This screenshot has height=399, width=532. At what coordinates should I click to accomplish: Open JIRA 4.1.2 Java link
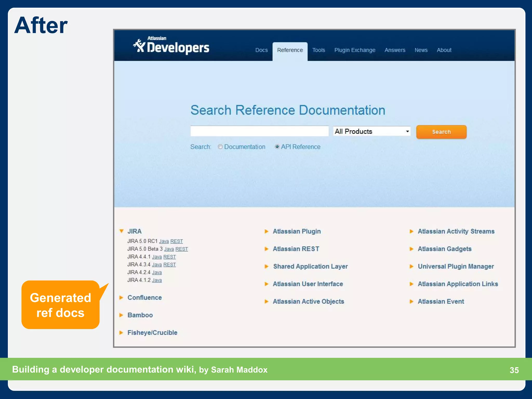157,280
